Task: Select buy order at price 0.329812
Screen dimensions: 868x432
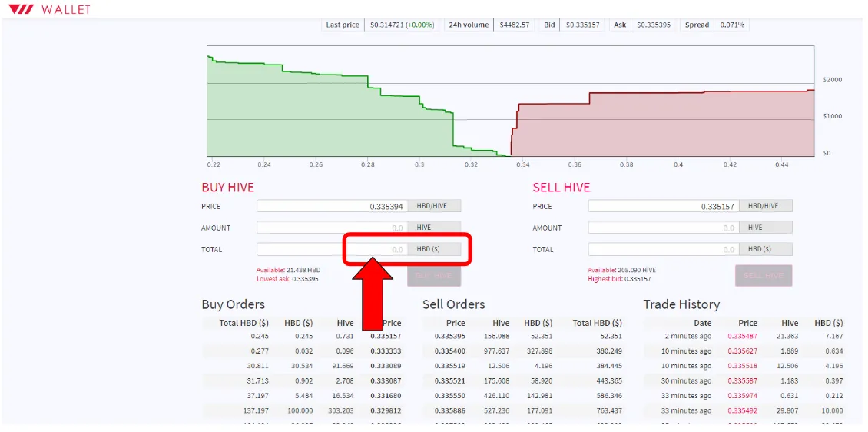Action: [303, 411]
